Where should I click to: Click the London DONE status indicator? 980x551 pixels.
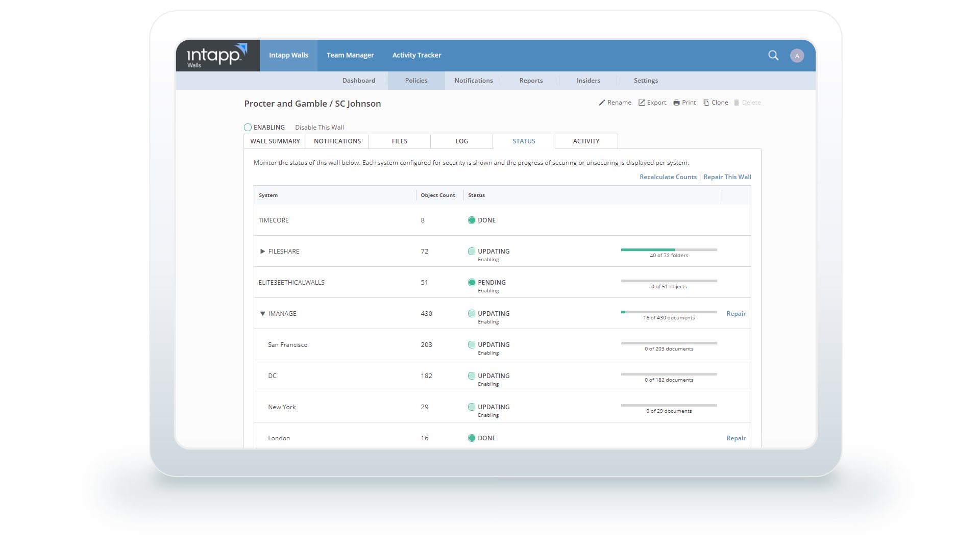[x=472, y=438]
